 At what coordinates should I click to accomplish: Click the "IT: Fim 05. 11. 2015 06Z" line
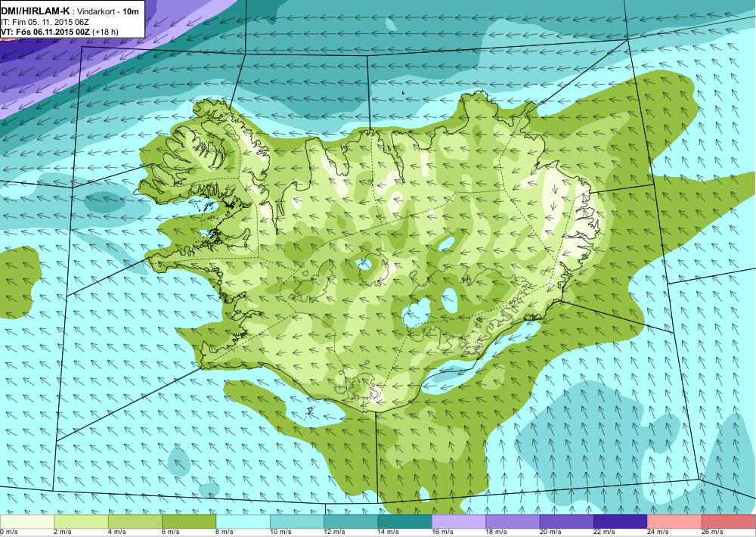tap(45, 22)
